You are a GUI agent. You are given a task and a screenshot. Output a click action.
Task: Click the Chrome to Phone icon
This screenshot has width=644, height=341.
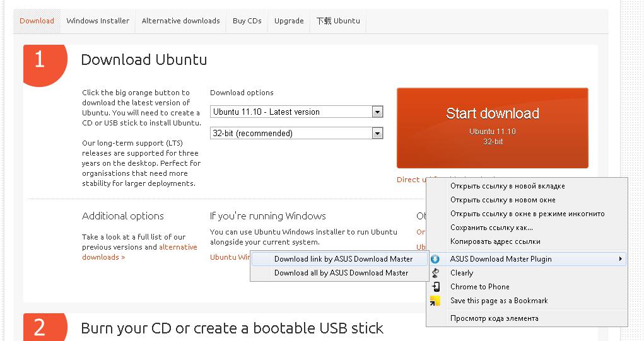pyautogui.click(x=436, y=287)
